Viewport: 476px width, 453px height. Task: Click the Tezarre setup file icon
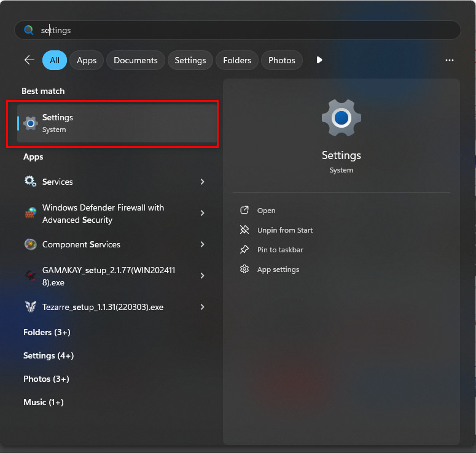(30, 307)
